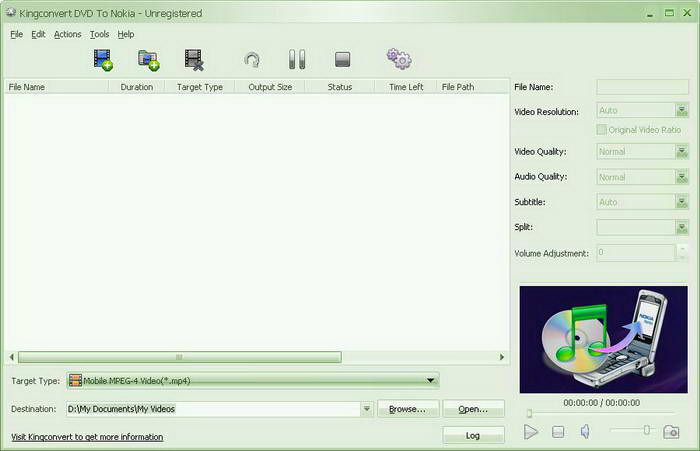
Task: Click the Log button
Action: pos(473,435)
